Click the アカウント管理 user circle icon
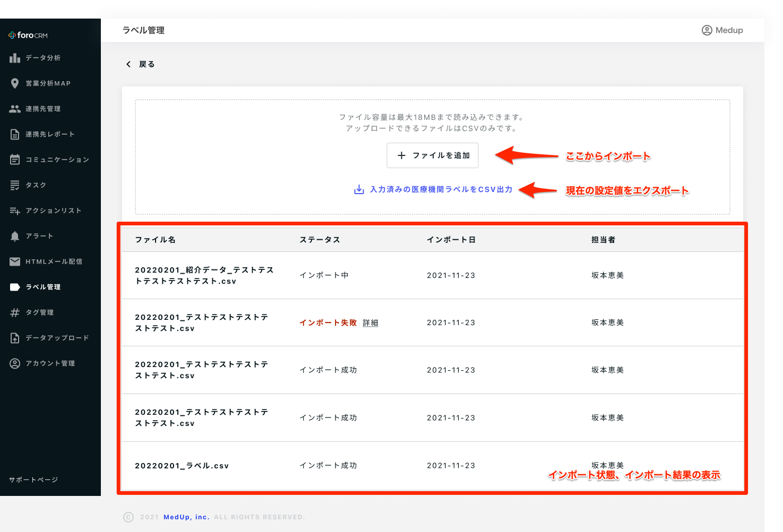Screen dimensions: 783x532 pos(15,363)
